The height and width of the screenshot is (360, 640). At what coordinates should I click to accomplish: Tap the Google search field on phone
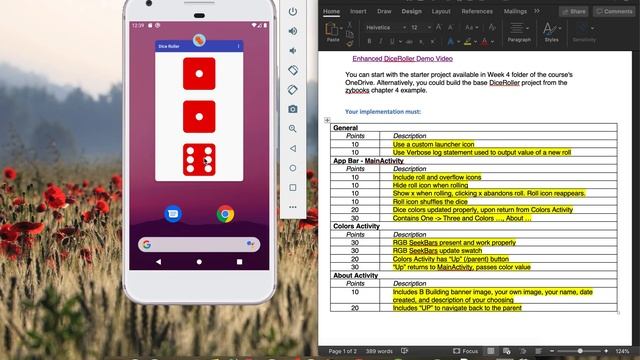[199, 244]
